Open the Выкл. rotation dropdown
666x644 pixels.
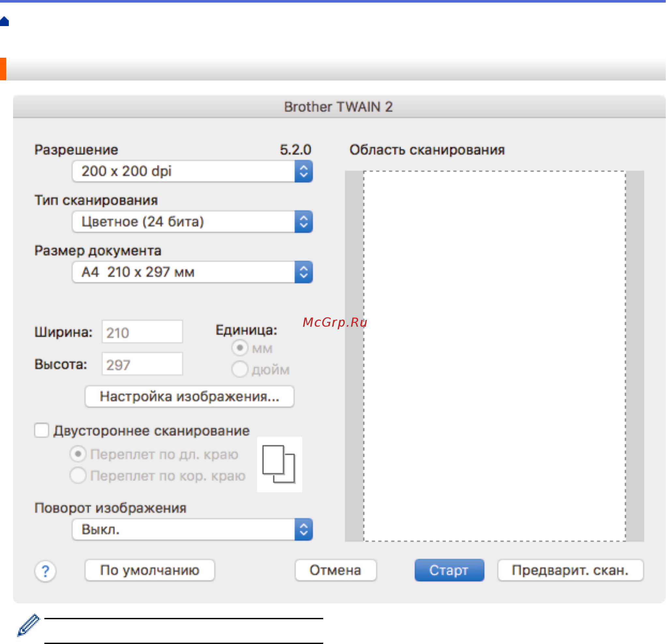[184, 529]
